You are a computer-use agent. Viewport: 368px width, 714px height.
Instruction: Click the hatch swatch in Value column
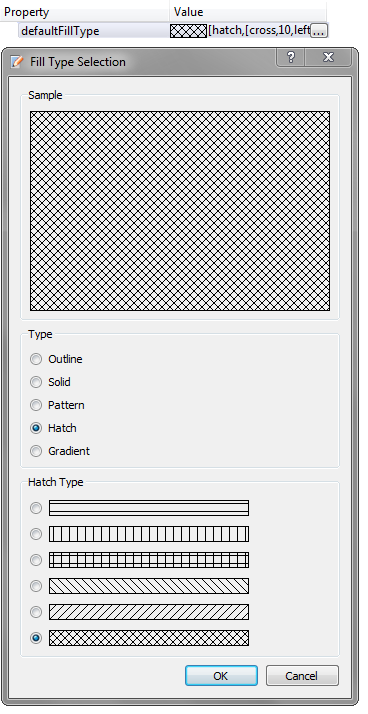[188, 31]
